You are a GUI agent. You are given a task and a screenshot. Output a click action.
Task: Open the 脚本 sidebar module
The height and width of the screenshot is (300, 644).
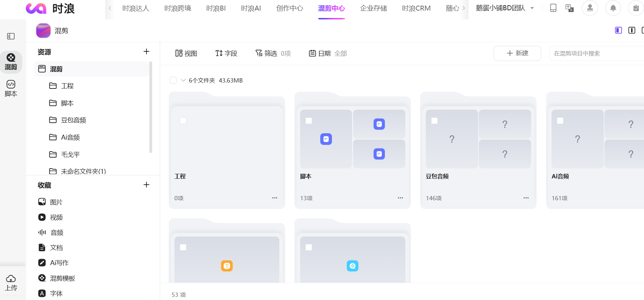pos(11,88)
